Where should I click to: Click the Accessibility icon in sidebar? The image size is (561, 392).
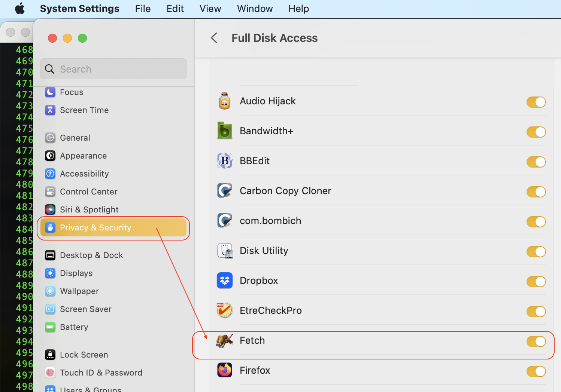pos(50,174)
